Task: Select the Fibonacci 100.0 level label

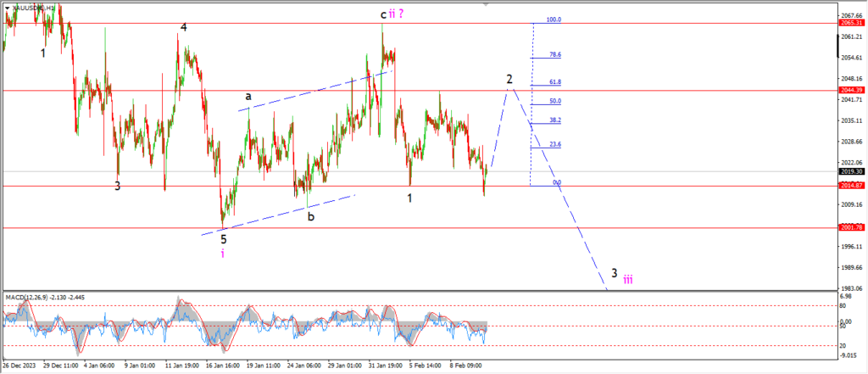Action: tap(554, 20)
